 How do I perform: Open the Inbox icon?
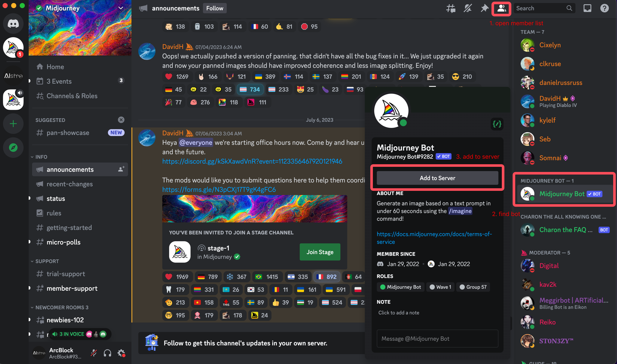[587, 8]
